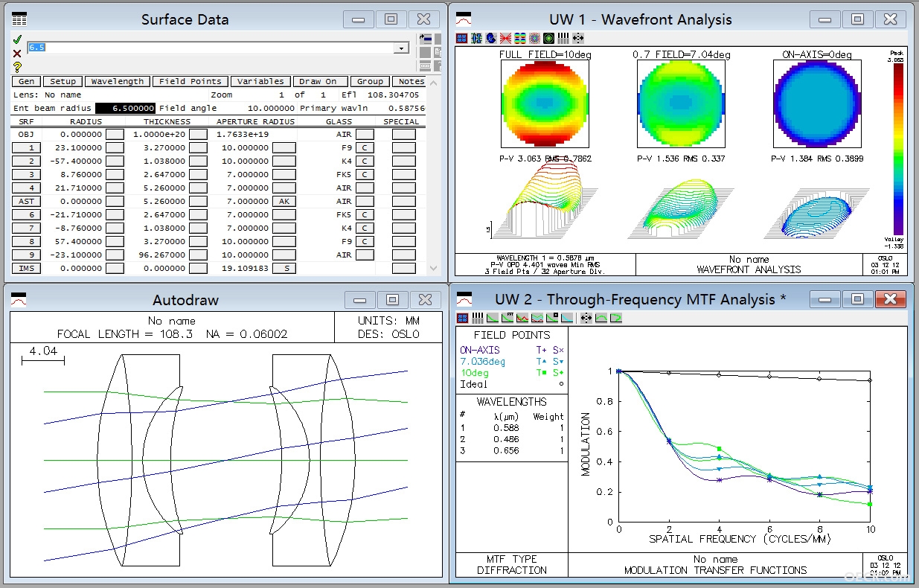
Task: Click the wavefront color scale bar
Action: pos(898,149)
